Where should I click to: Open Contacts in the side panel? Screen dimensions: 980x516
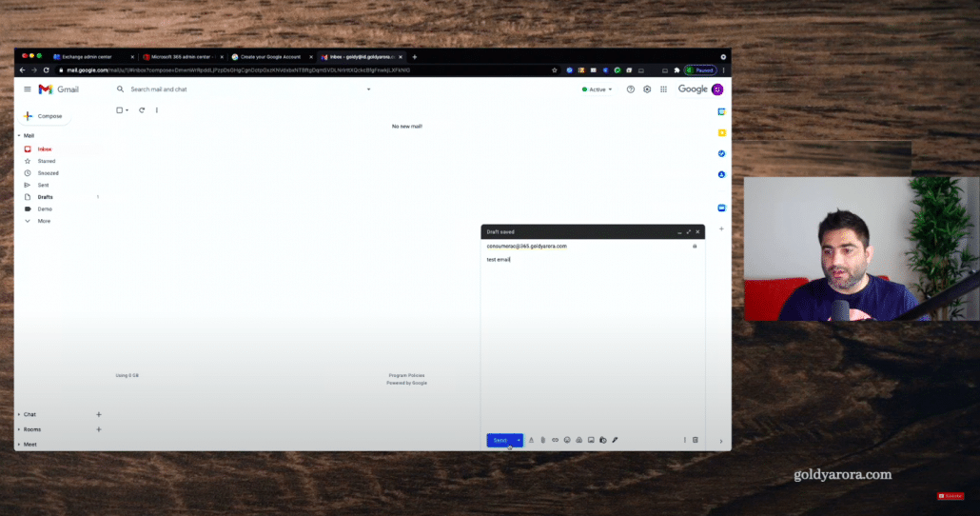(x=721, y=174)
